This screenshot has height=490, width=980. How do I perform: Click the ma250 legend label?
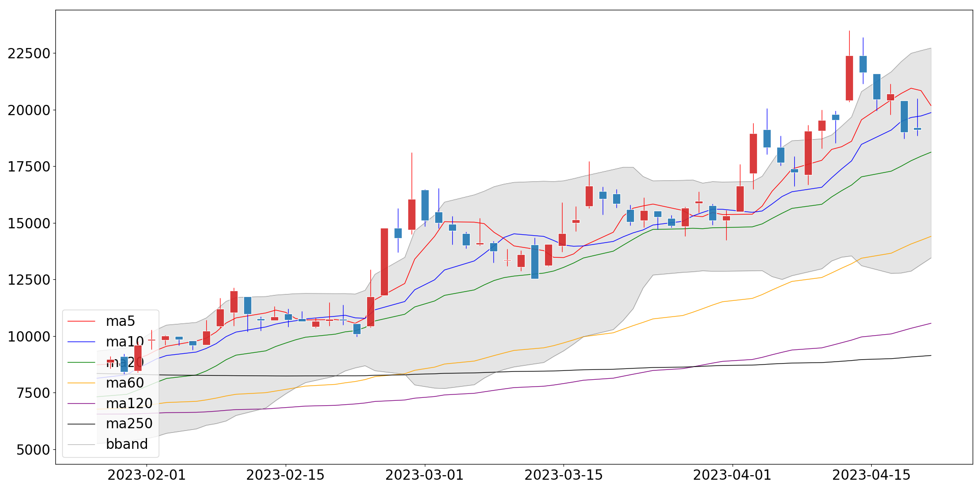tap(129, 423)
